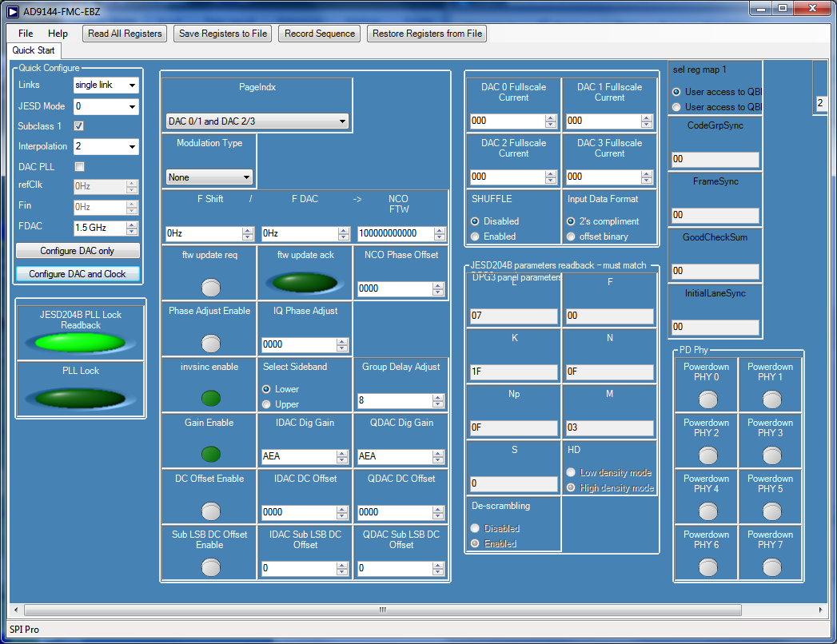Click the Sub LSB DC Offset Enable button

[x=209, y=567]
